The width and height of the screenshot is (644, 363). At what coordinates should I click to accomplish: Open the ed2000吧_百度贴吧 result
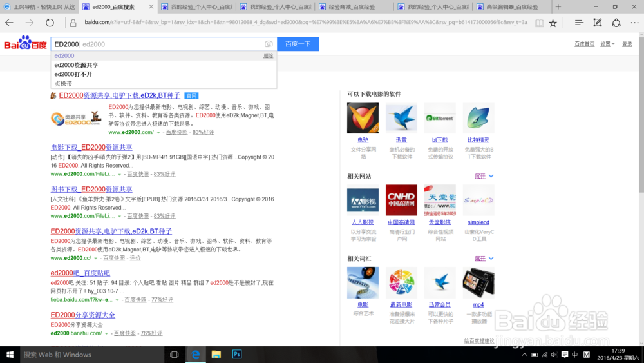(80, 273)
